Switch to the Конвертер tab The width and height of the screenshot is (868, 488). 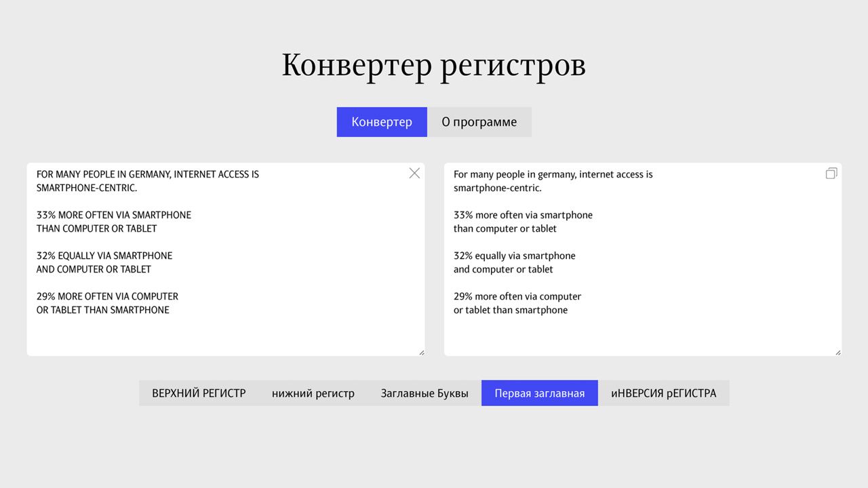click(x=382, y=122)
